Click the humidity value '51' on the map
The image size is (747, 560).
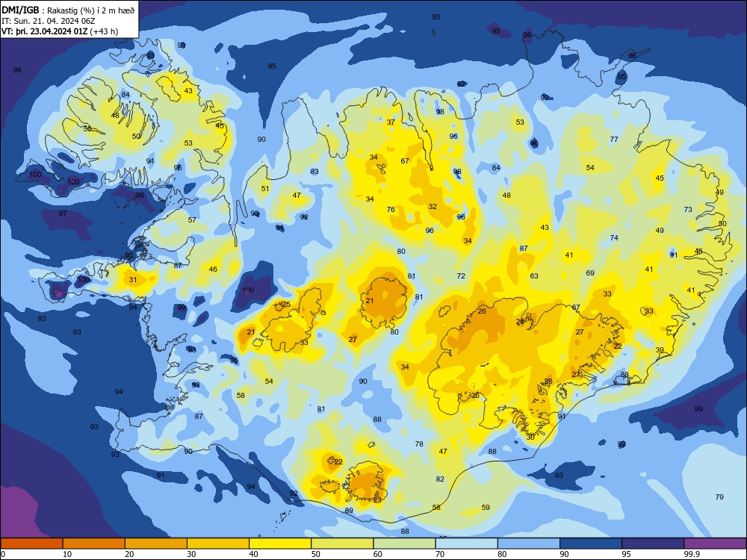coord(265,189)
